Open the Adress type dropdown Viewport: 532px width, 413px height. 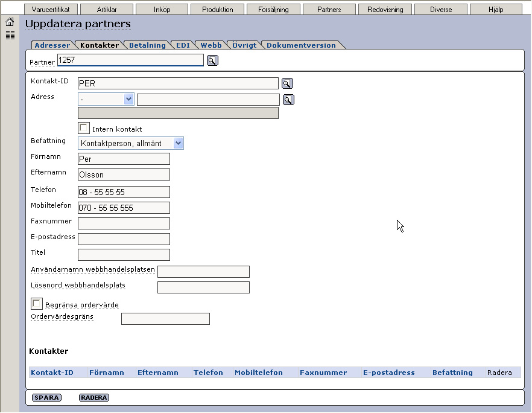pyautogui.click(x=106, y=99)
